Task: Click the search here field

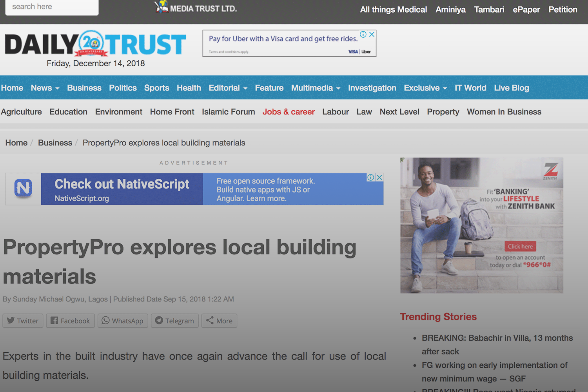Action: coord(52,7)
